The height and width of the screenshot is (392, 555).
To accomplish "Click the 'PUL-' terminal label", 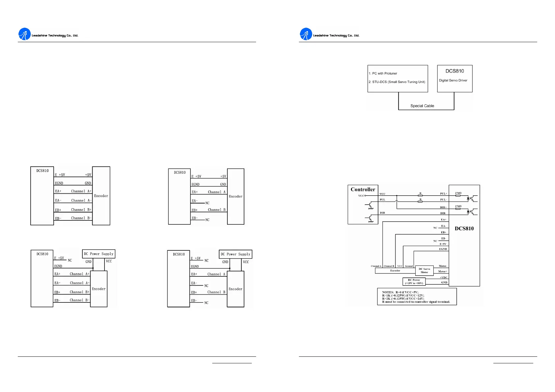I will pos(444,200).
